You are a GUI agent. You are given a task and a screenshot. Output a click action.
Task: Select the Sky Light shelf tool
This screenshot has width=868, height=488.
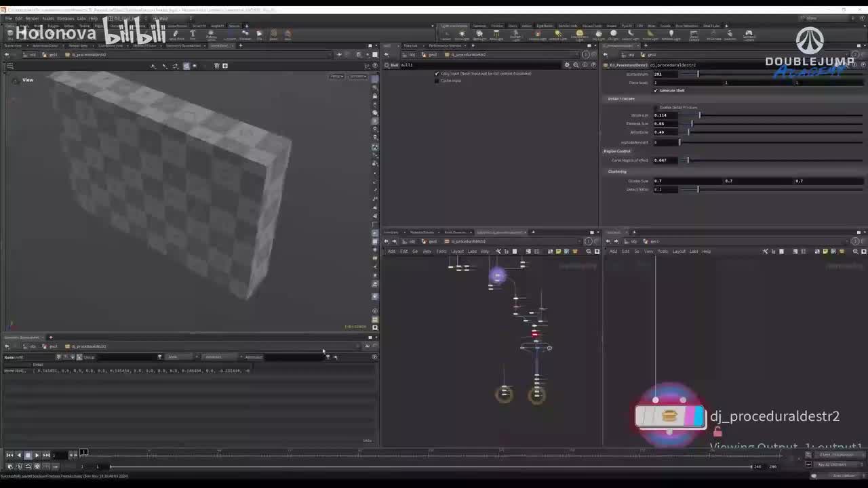[x=599, y=33]
